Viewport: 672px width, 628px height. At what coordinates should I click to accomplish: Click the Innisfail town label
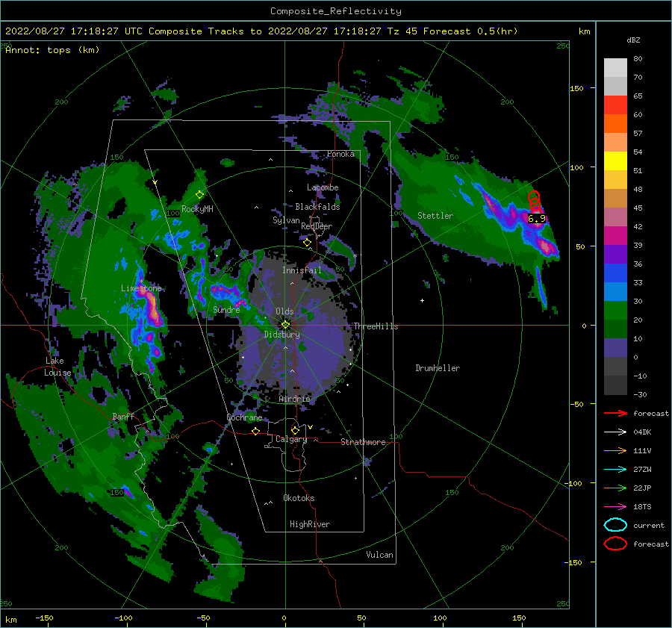[x=302, y=270]
